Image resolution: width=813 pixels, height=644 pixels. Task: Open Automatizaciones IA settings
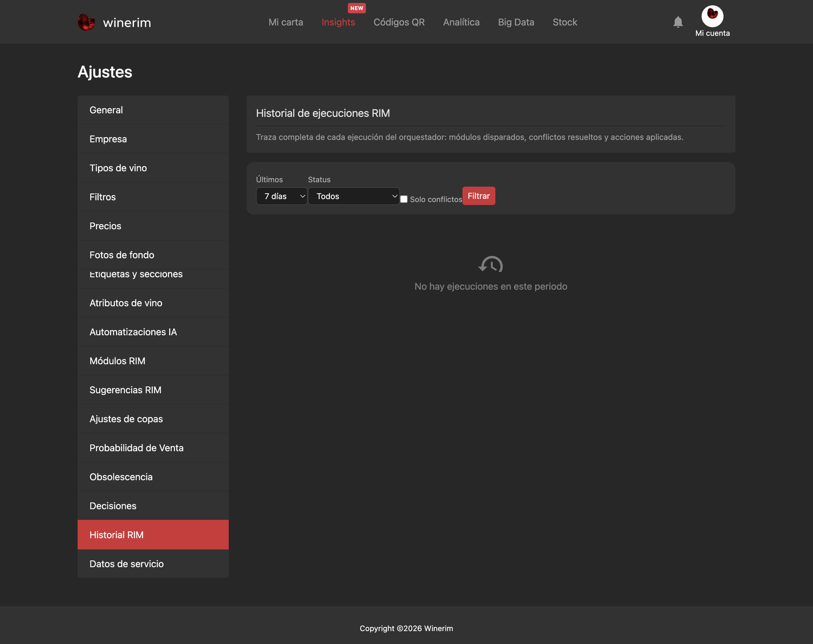pyautogui.click(x=153, y=332)
